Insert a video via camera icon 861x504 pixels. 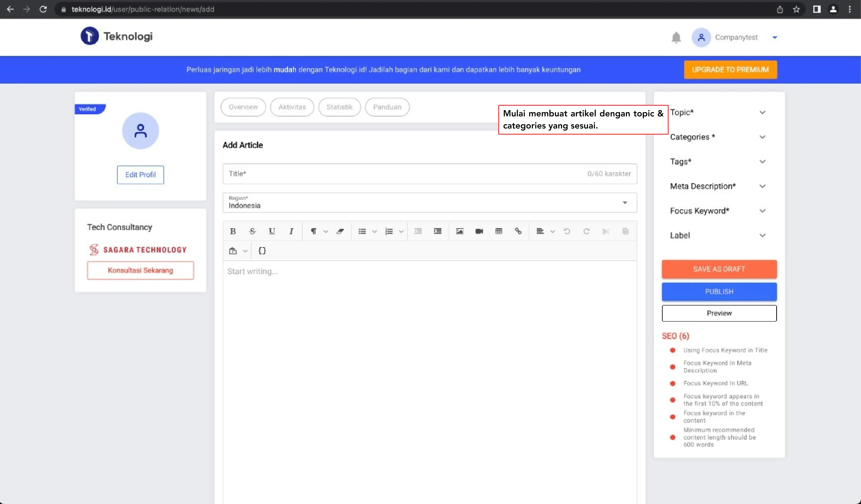click(x=479, y=231)
